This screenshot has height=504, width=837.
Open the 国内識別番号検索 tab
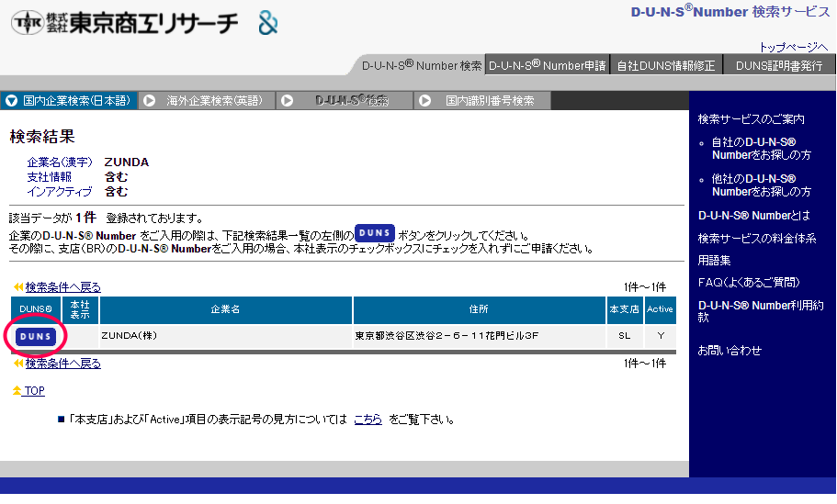click(482, 100)
